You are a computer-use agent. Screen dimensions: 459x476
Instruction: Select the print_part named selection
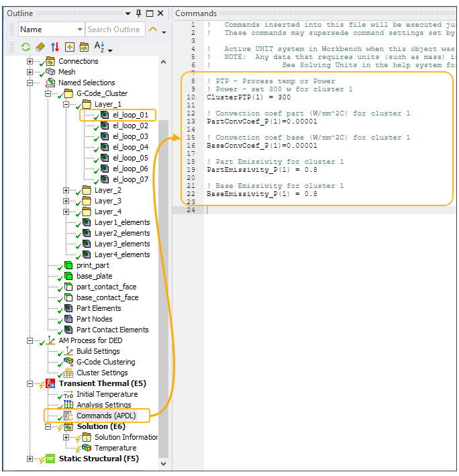pos(94,265)
